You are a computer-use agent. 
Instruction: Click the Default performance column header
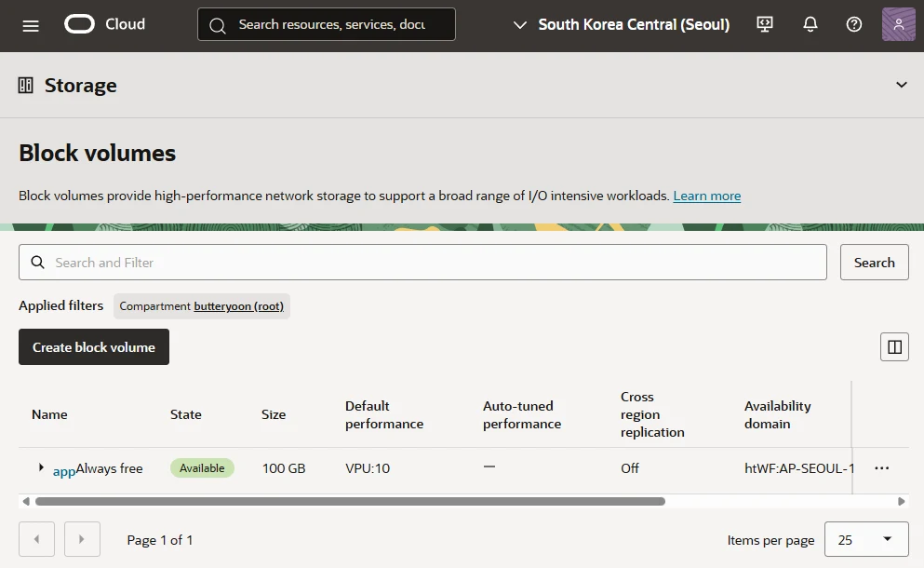[384, 414]
